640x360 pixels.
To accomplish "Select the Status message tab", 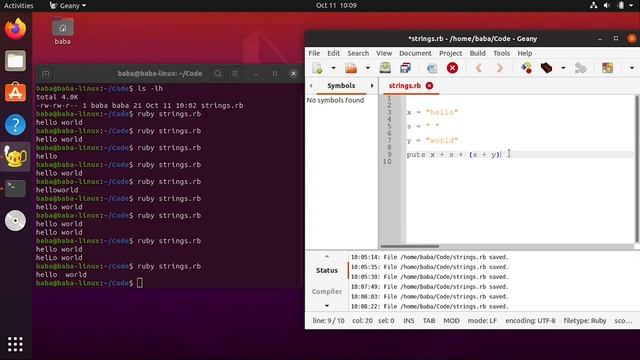I will 327,271.
